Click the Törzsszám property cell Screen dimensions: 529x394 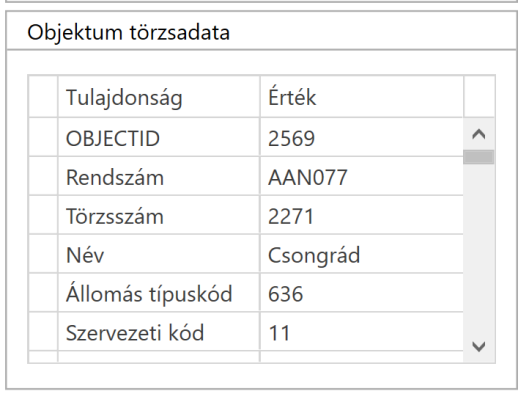click(x=159, y=215)
